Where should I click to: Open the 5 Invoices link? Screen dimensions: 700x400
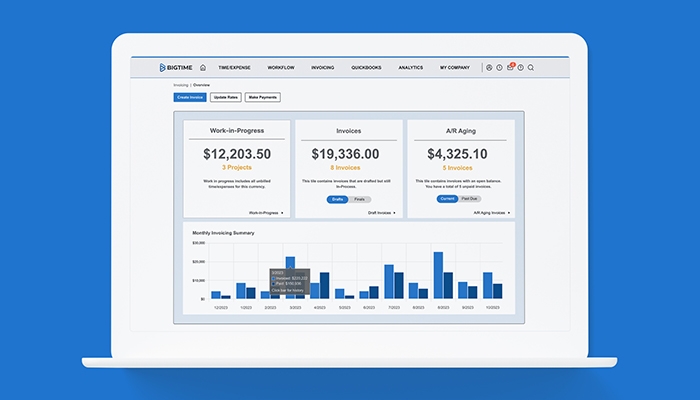(458, 168)
